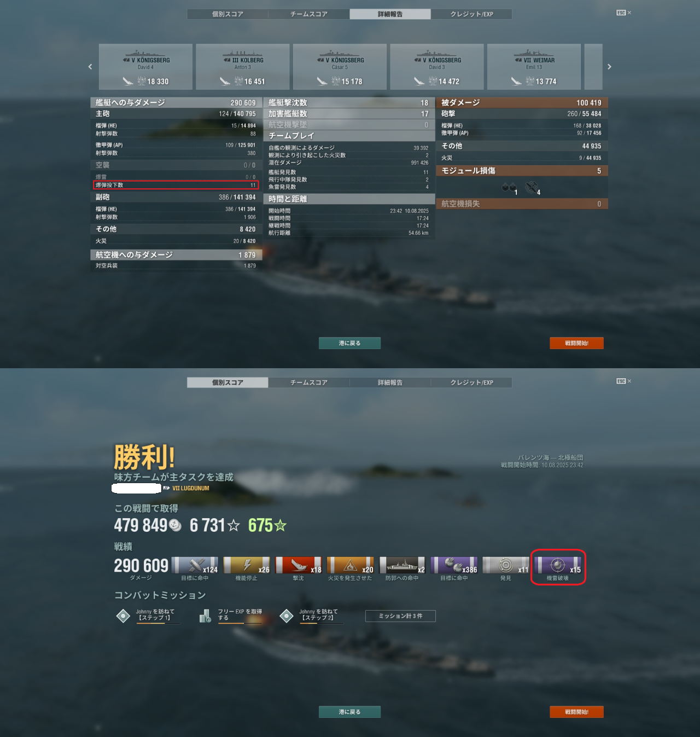The width and height of the screenshot is (700, 737).
Task: Click the 目標に命中 x124 main battery ribbon
Action: pyautogui.click(x=195, y=565)
